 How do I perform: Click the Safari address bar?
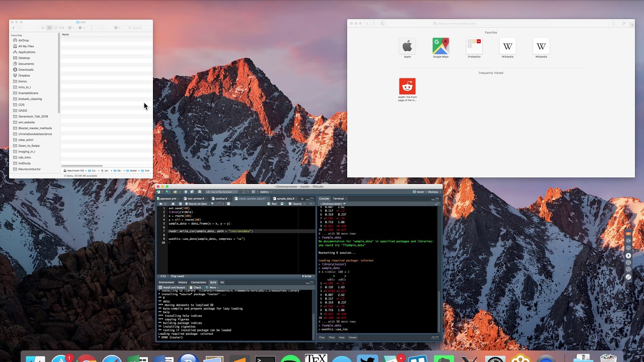coord(491,24)
